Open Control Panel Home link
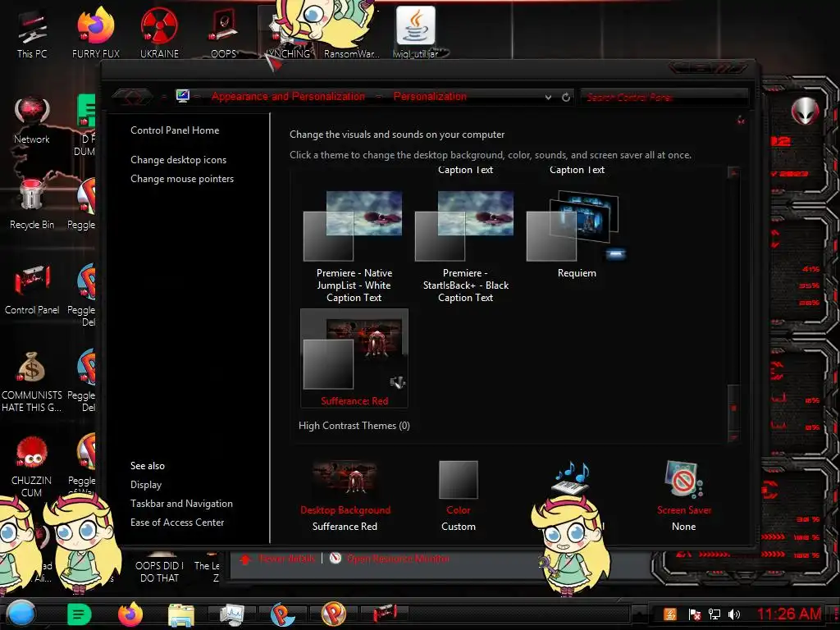The height and width of the screenshot is (630, 840). pos(175,130)
